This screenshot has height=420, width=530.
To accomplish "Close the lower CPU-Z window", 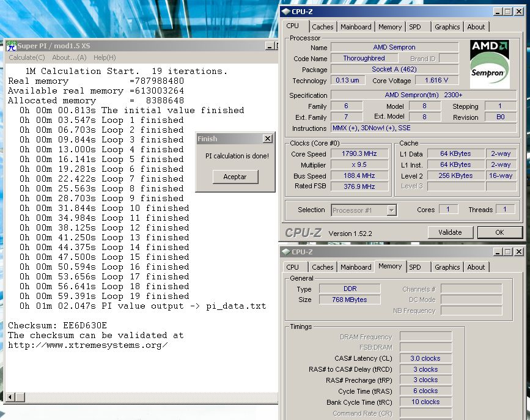I will (x=519, y=252).
